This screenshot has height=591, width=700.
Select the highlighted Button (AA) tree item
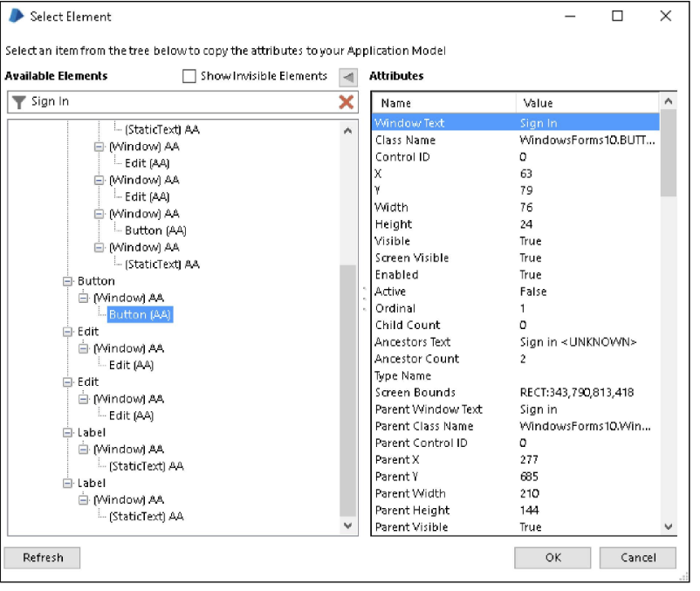(140, 315)
